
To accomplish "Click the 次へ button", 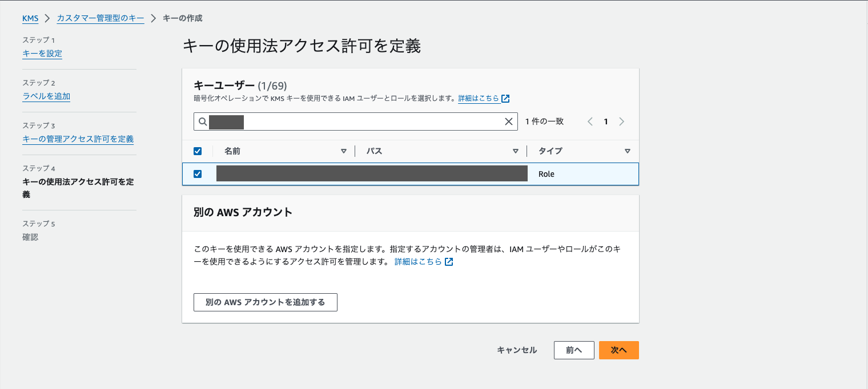I will pyautogui.click(x=619, y=350).
